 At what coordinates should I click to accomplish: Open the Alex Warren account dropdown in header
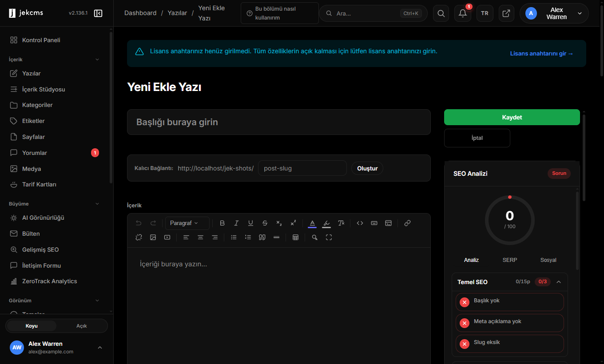(x=554, y=13)
